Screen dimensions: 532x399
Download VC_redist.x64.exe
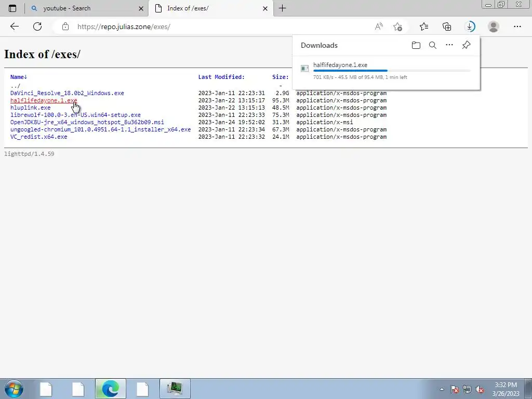(x=38, y=137)
